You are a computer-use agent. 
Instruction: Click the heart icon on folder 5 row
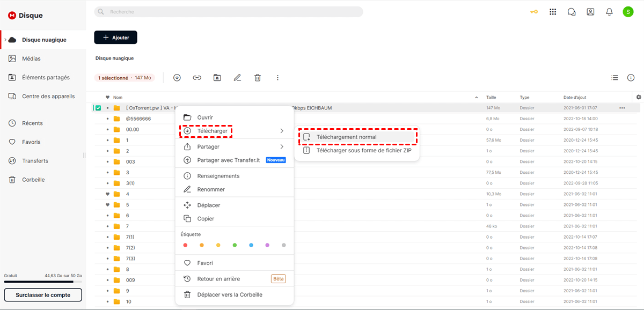pyautogui.click(x=108, y=204)
